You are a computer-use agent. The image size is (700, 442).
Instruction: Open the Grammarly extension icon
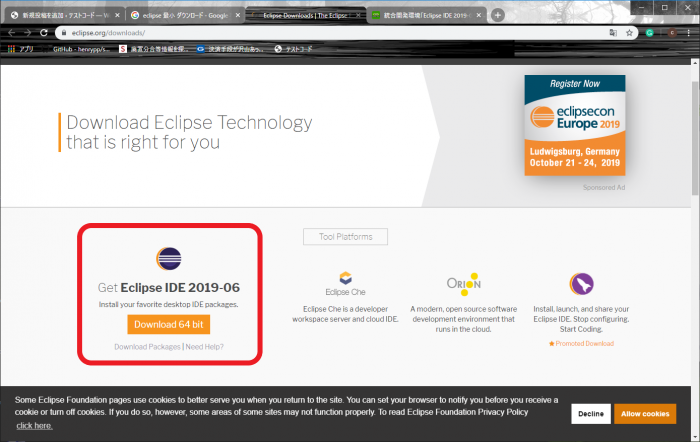[x=650, y=33]
